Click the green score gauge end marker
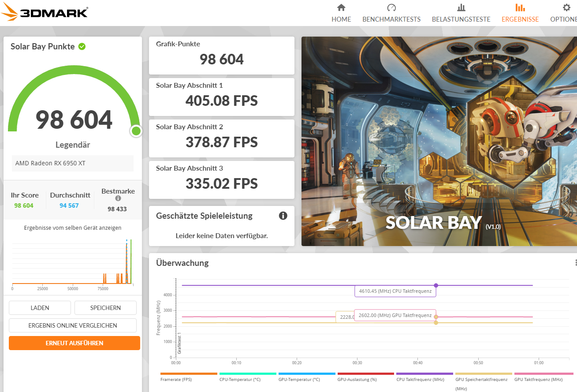The image size is (577, 392). pyautogui.click(x=136, y=131)
